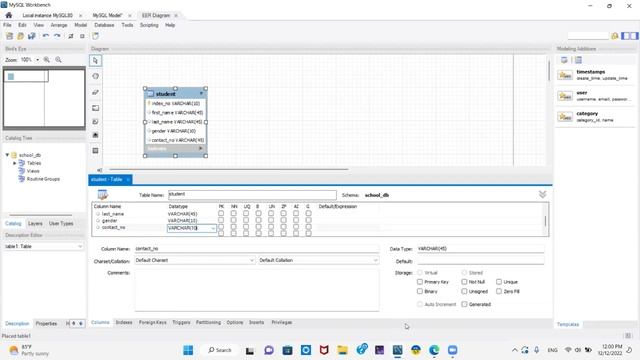This screenshot has width=640, height=360.
Task: Select the eraser tool
Action: coord(96,92)
